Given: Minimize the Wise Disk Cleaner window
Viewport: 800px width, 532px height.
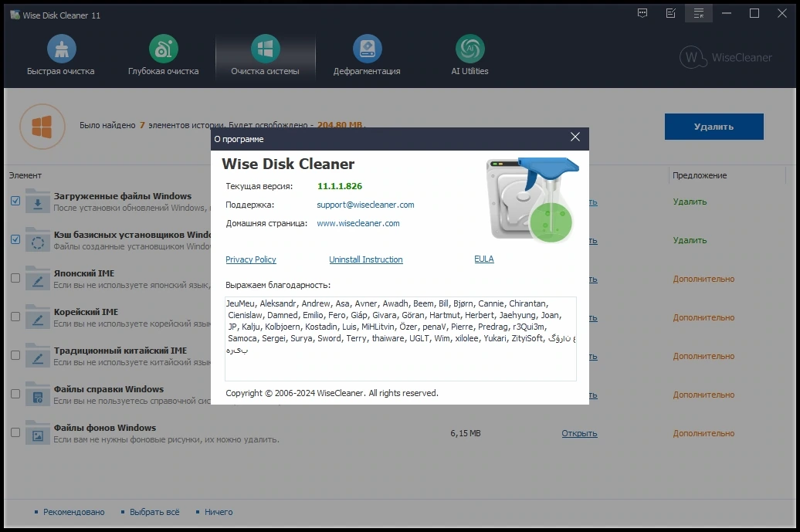Looking at the screenshot, I should click(x=727, y=13).
